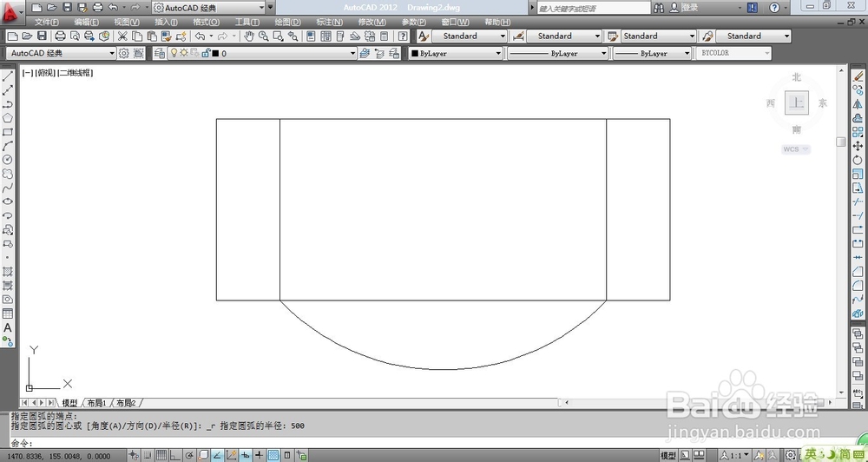
Task: Toggle Ortho Mode in status bar
Action: point(175,456)
